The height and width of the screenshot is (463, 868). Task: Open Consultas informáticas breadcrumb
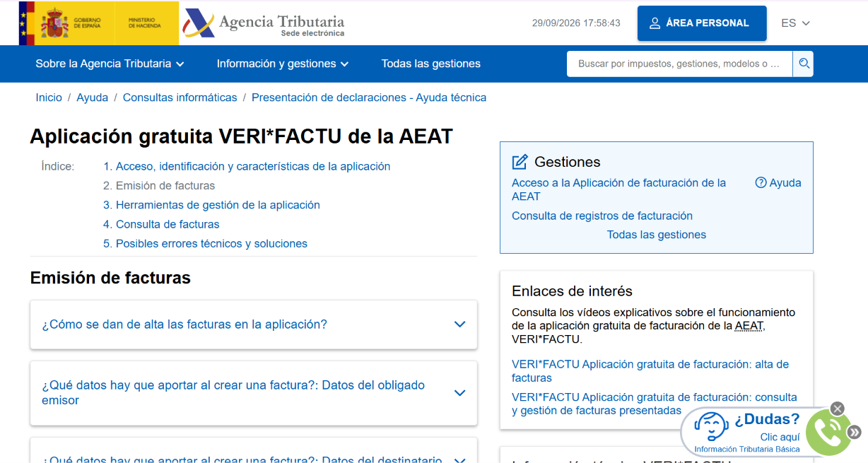pos(180,98)
